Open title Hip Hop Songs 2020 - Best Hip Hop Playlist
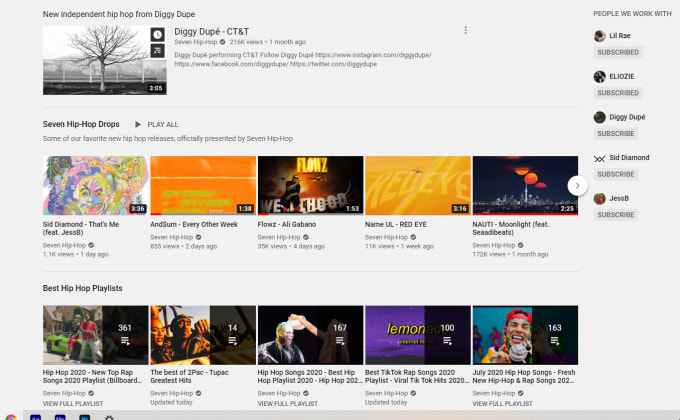Screen dimensions: 680x420 click(x=311, y=377)
